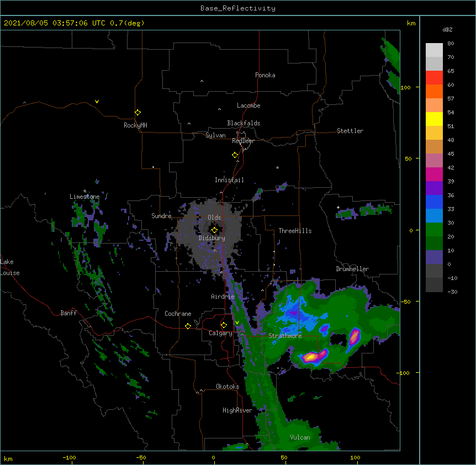
Task: Click the Strathmore city label
Action: (x=285, y=336)
